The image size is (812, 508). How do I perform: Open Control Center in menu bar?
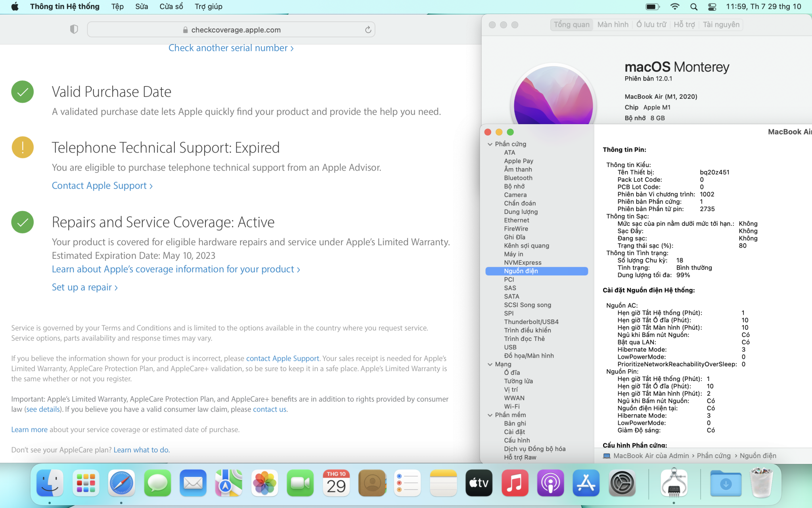point(712,7)
